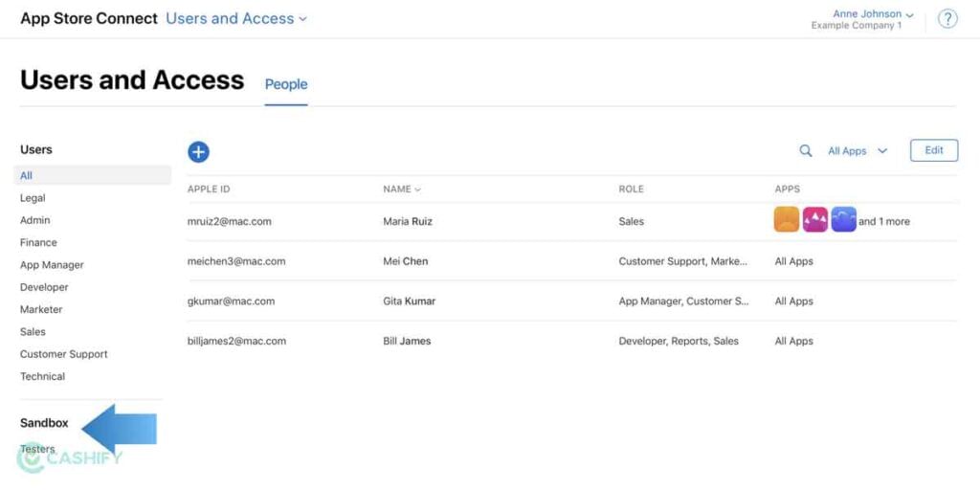This screenshot has width=980, height=490.
Task: Filter users by App Manager role
Action: (x=52, y=265)
